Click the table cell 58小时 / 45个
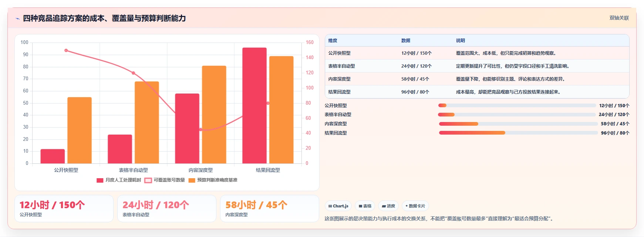The image size is (644, 237). pyautogui.click(x=415, y=79)
